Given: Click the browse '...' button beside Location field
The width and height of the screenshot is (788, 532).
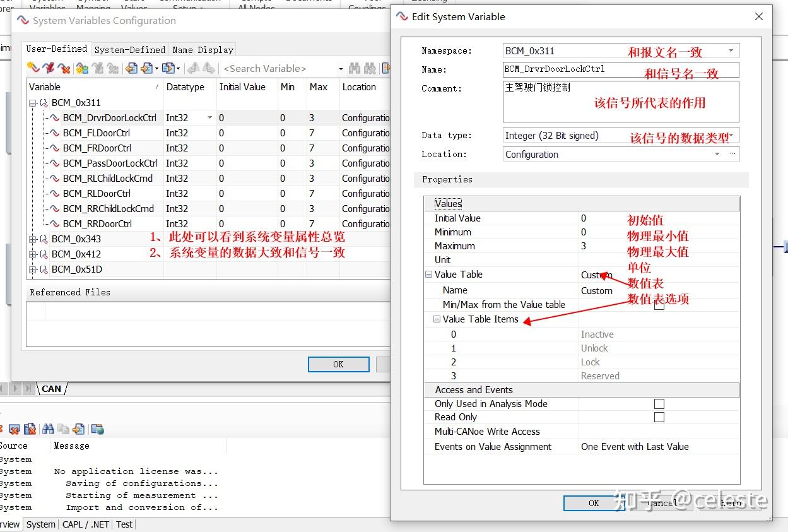Looking at the screenshot, I should tap(732, 154).
